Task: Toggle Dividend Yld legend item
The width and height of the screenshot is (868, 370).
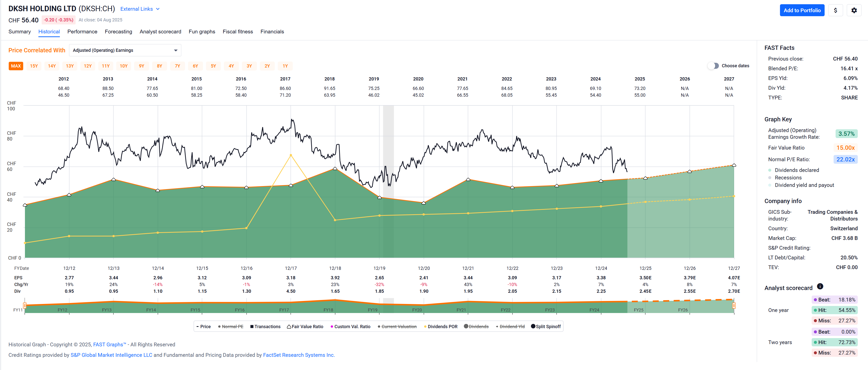Action: pyautogui.click(x=510, y=327)
